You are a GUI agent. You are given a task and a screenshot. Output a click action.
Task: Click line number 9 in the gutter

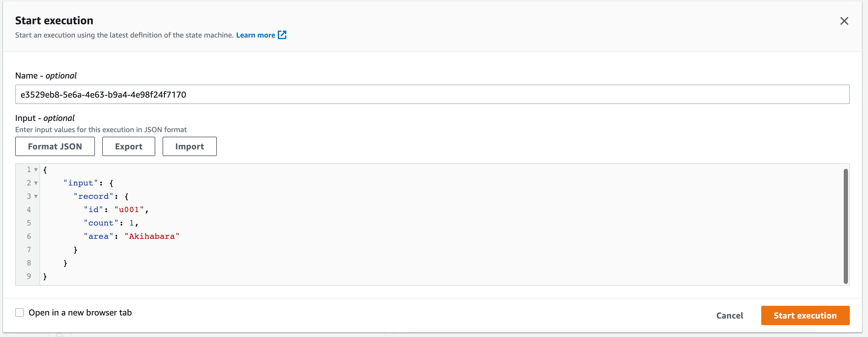click(x=29, y=276)
